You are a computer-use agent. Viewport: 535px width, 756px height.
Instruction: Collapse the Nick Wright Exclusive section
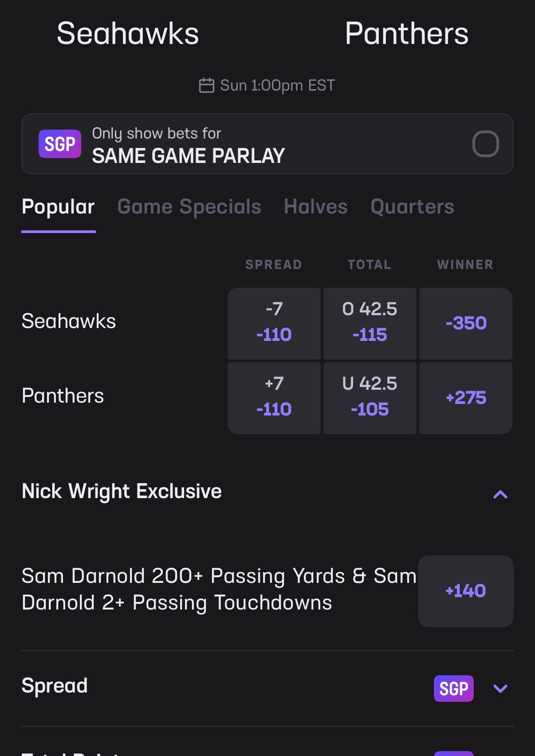pos(500,494)
